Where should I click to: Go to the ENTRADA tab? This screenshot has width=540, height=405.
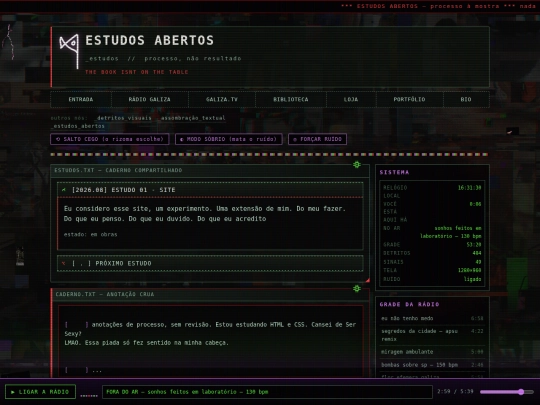coord(81,100)
